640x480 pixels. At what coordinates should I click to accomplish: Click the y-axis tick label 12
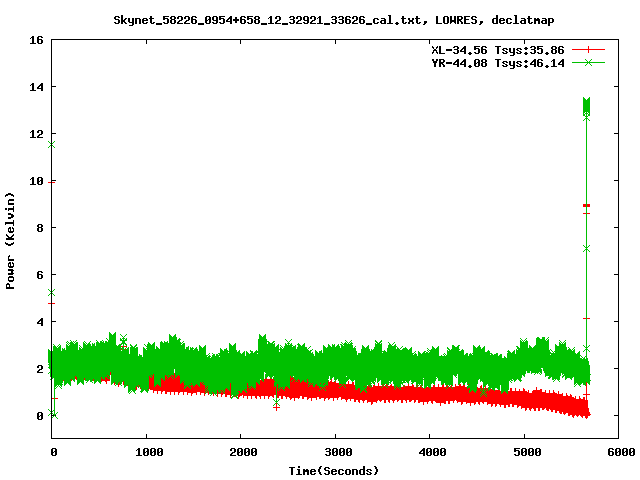click(36, 134)
